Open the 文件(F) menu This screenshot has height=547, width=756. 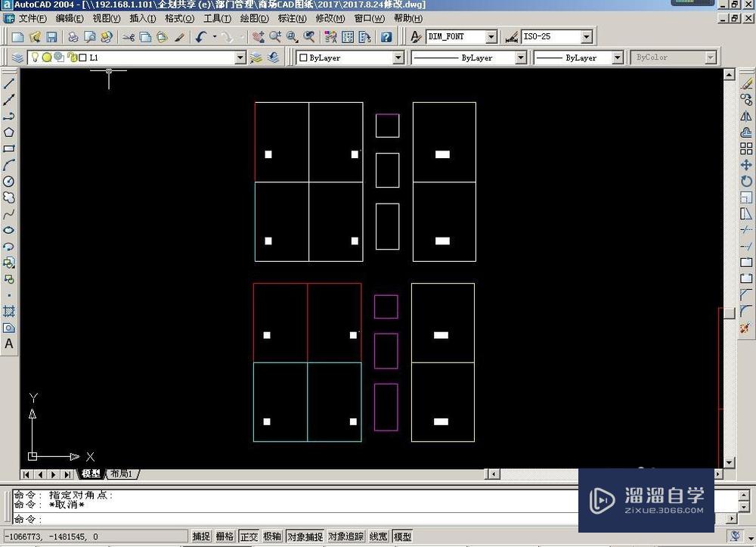point(32,18)
